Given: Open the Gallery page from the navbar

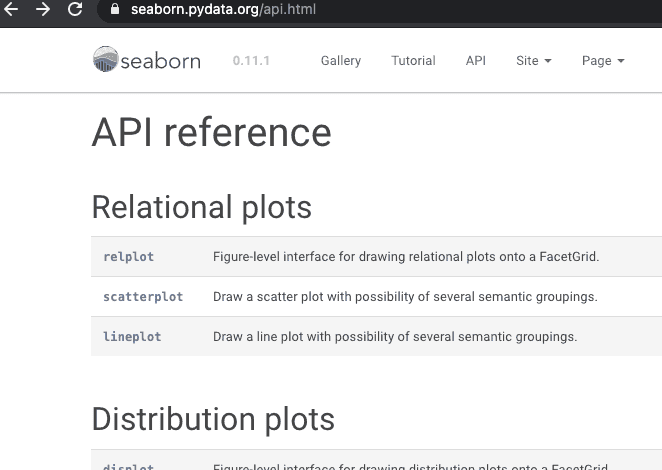Looking at the screenshot, I should pos(340,61).
